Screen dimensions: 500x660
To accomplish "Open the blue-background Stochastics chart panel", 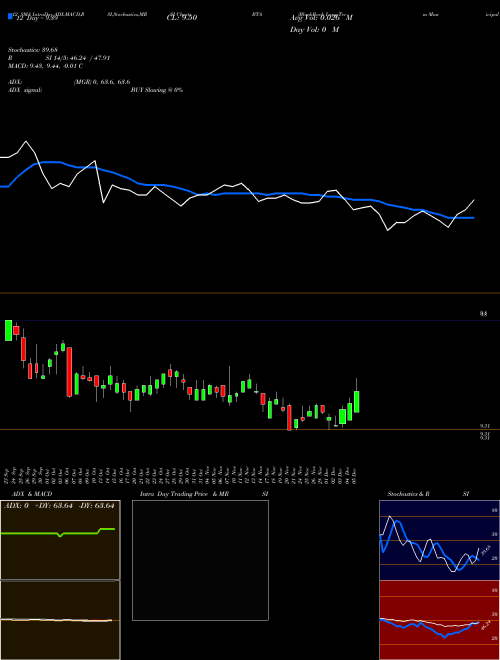I will tap(439, 540).
